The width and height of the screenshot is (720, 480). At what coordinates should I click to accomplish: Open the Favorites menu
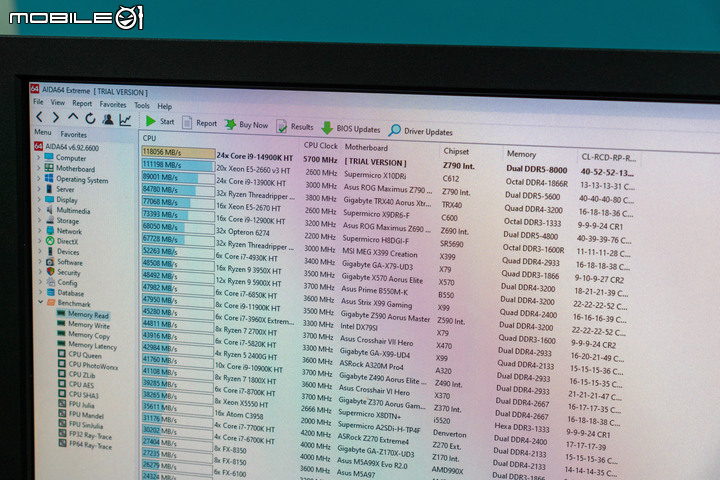[113, 105]
